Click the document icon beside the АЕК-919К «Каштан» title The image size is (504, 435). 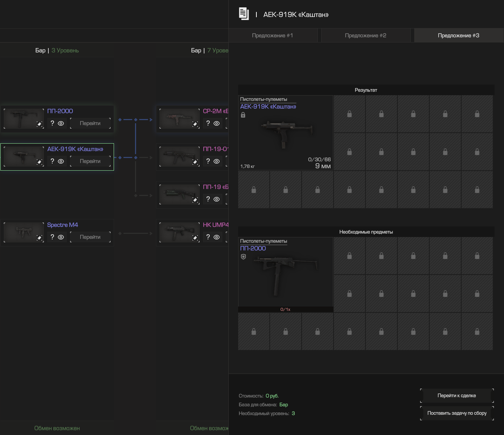[244, 14]
